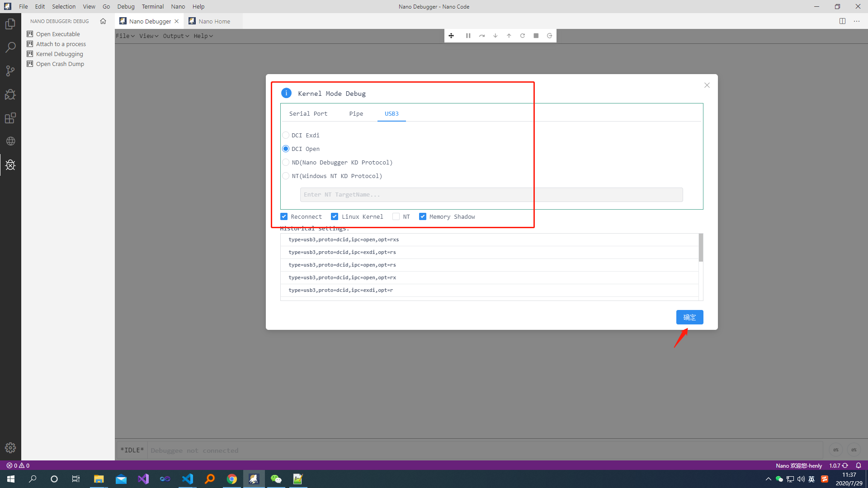This screenshot has width=868, height=488.
Task: Select NT (Windows NT KD Protocol) option
Action: tap(286, 176)
